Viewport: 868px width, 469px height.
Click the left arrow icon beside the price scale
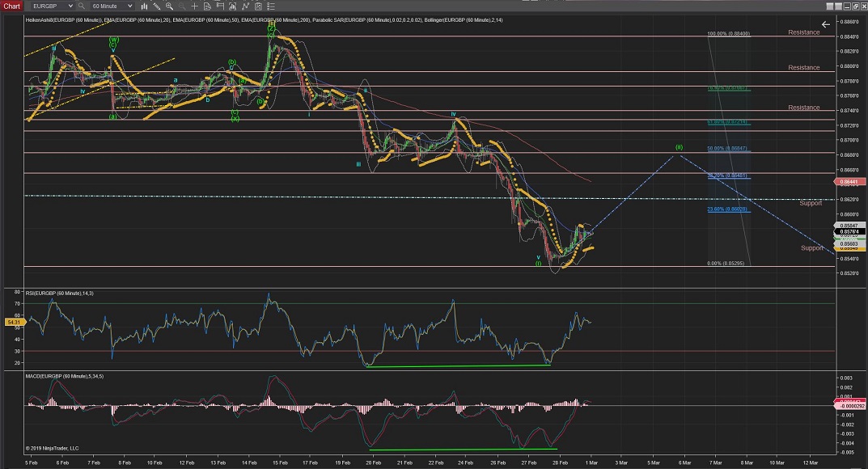[825, 24]
